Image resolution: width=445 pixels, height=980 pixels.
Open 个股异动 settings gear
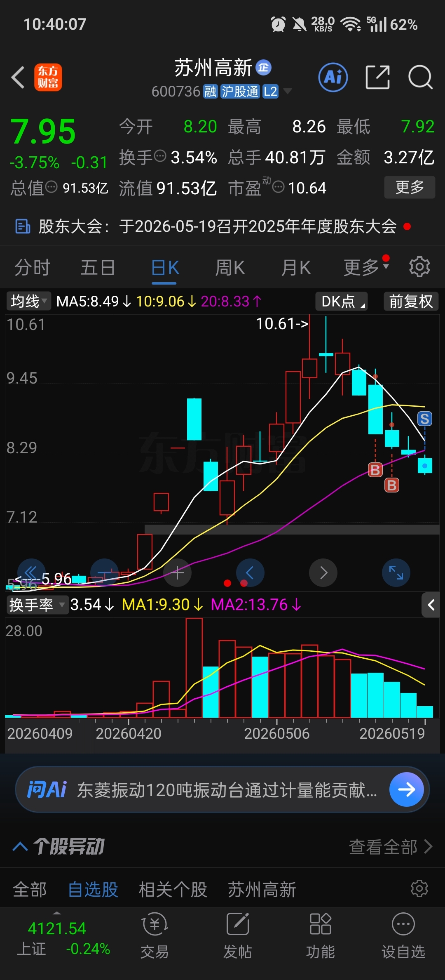[419, 888]
